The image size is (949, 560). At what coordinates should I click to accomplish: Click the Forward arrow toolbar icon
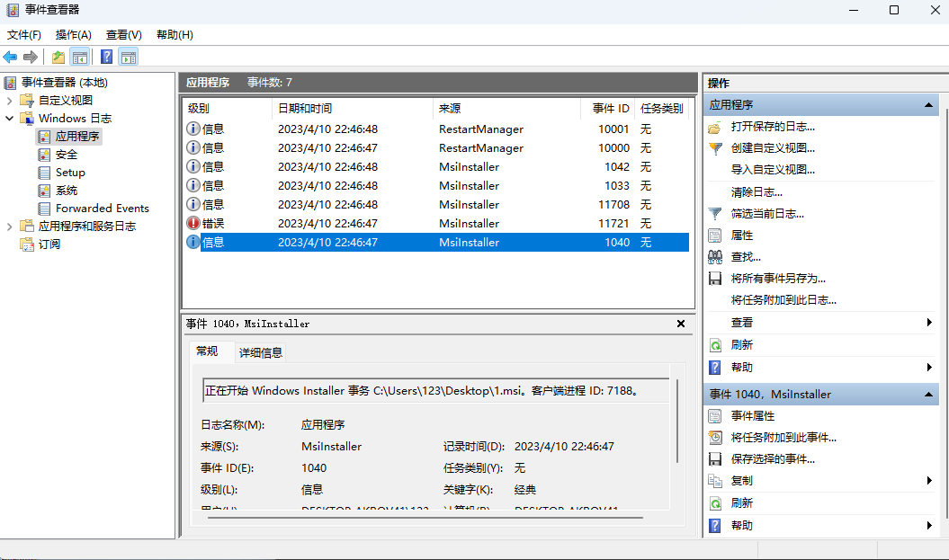point(31,58)
